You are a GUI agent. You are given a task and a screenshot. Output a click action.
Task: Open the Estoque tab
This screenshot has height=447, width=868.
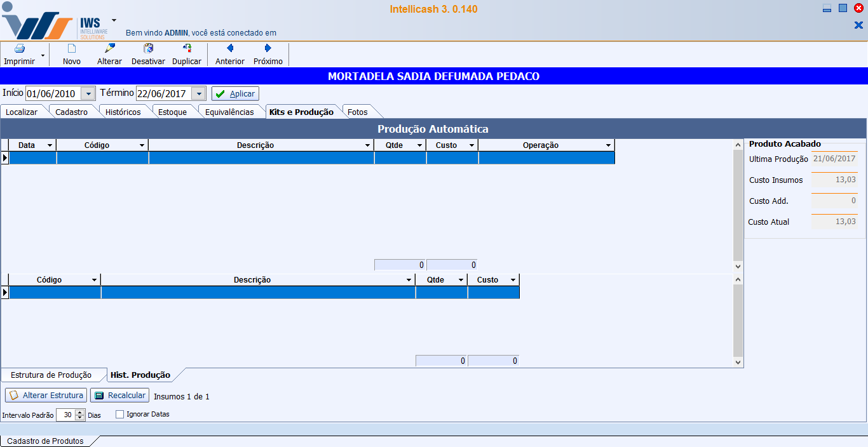coord(172,112)
